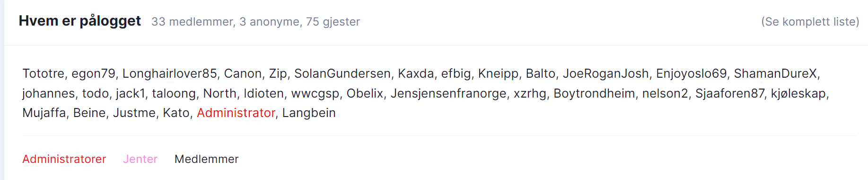Open the red Administrator user profile
Screen dimensions: 868x180
tap(236, 113)
